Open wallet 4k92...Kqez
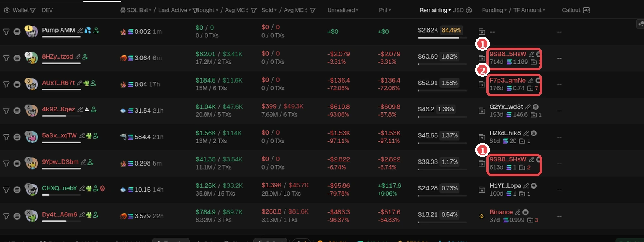The width and height of the screenshot is (644, 242). click(59, 109)
